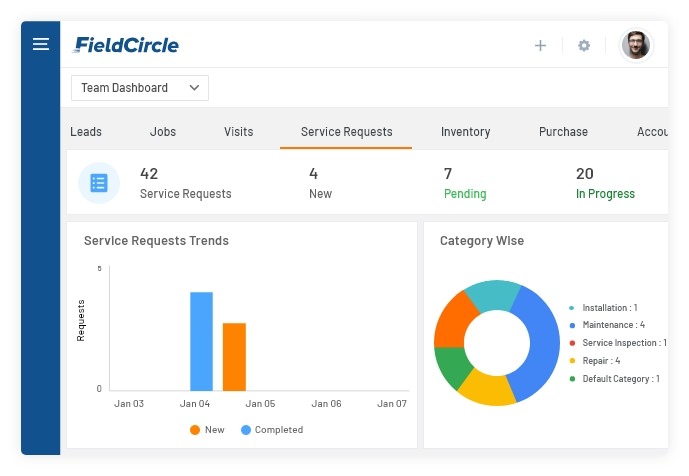Open the Inventory tab
689x476 pixels.
point(465,131)
